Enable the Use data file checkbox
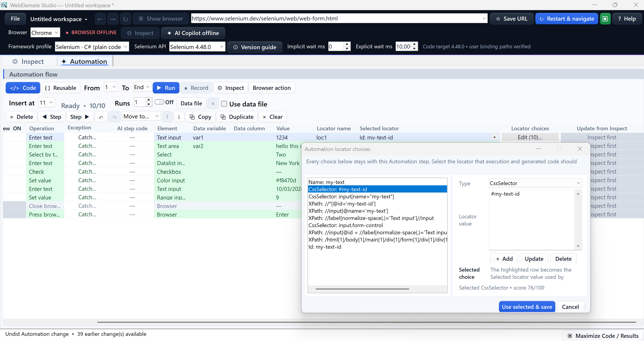The image size is (644, 341). click(x=224, y=104)
